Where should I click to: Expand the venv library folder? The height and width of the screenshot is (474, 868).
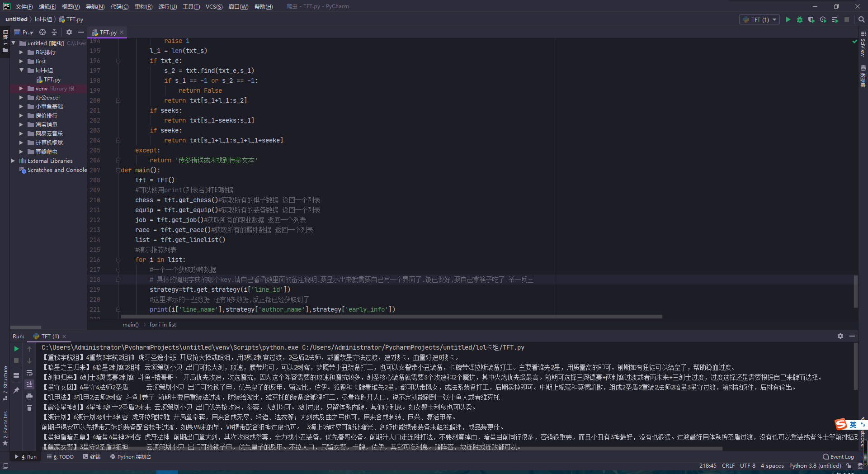click(x=21, y=89)
